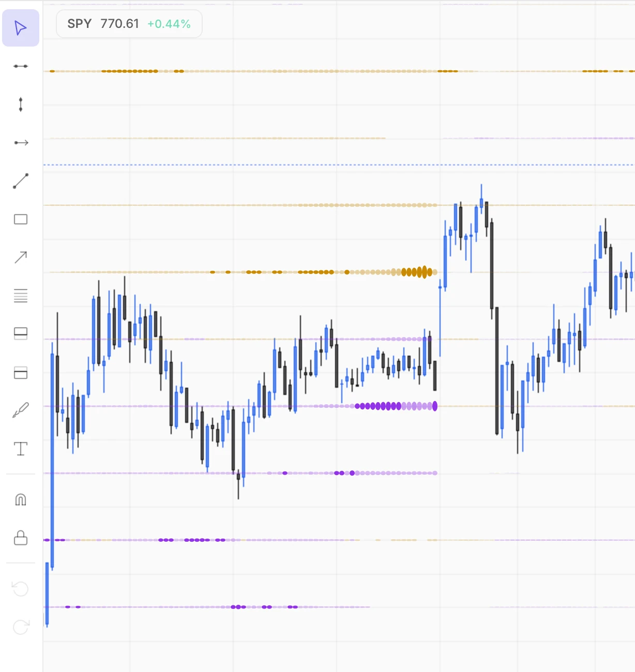Select the long position box tool
The width and height of the screenshot is (635, 672).
click(21, 334)
